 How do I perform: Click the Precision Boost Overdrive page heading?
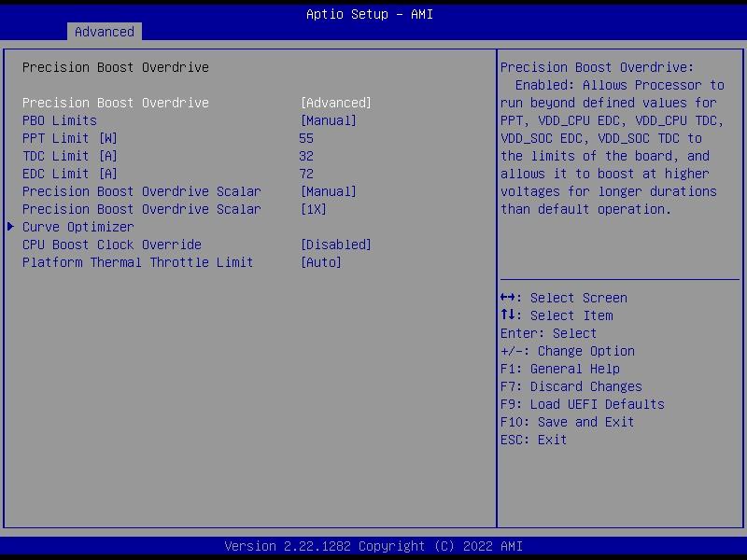(x=116, y=67)
